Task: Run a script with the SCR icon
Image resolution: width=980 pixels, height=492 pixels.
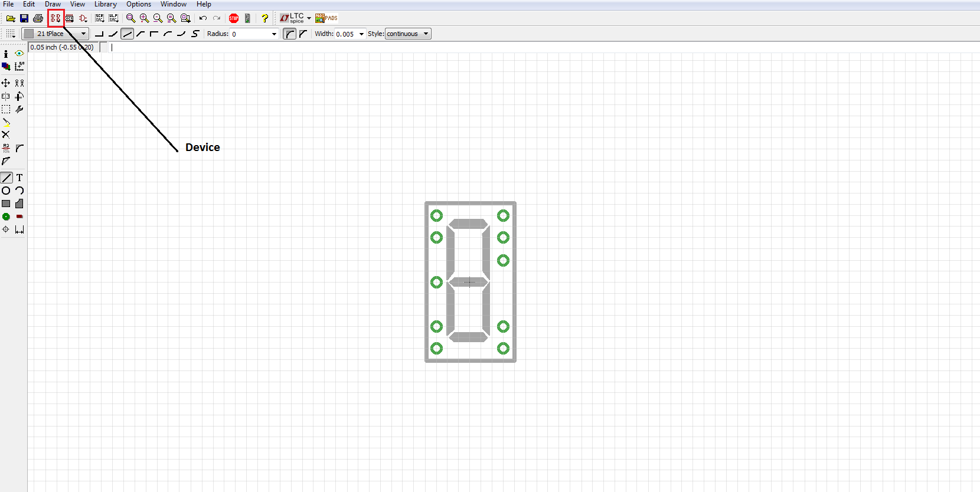Action: coord(100,18)
